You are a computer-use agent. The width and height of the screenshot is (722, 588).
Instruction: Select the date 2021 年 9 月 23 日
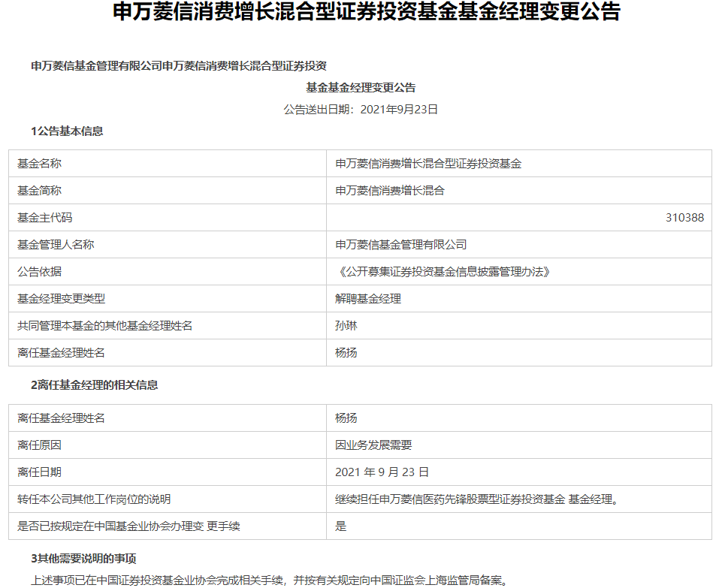(382, 472)
